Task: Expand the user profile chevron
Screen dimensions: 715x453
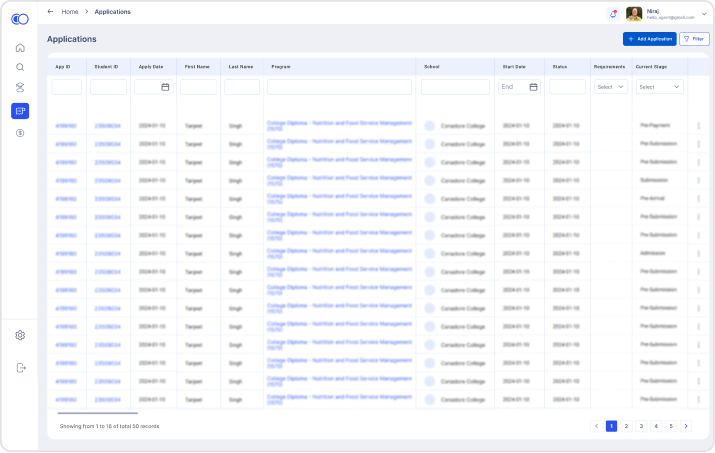Action: point(704,14)
